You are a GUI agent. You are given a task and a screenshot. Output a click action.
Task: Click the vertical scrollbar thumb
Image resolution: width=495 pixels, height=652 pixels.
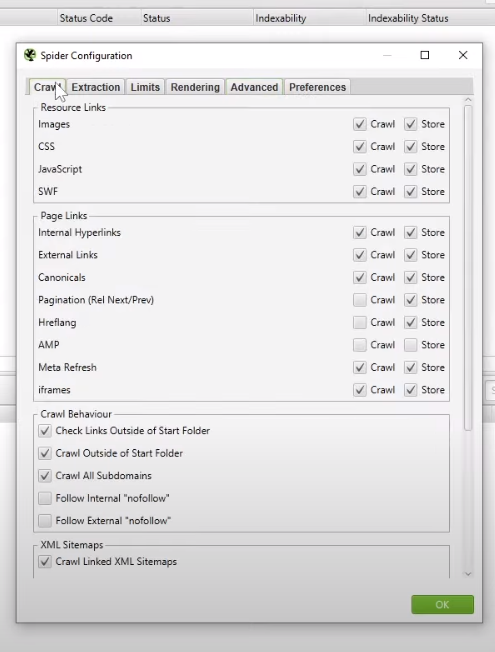click(x=468, y=268)
